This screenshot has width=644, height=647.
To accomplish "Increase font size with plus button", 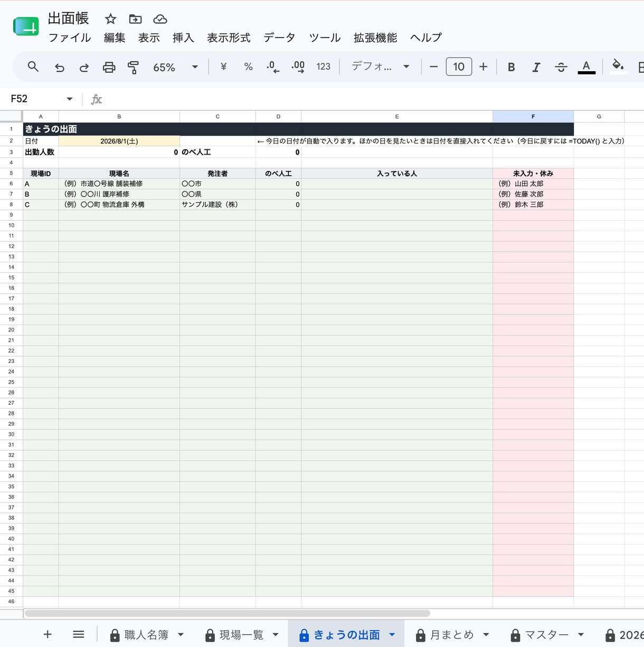I will (x=483, y=66).
